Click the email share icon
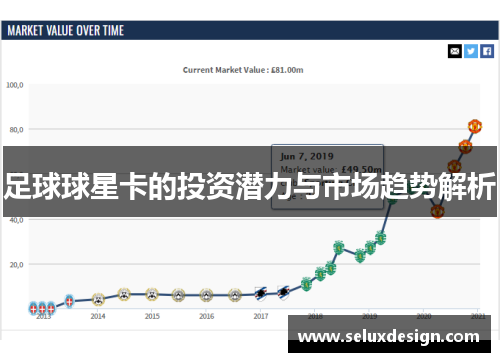This screenshot has height=362, width=500. click(455, 51)
